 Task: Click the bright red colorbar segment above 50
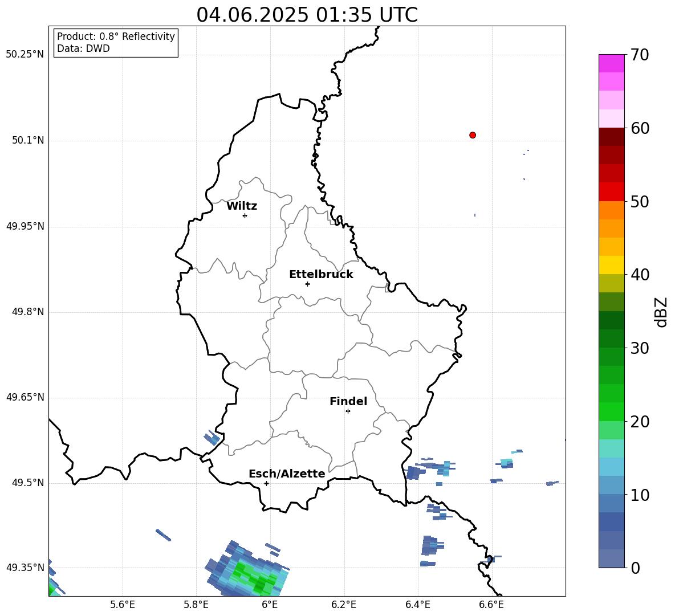point(611,192)
